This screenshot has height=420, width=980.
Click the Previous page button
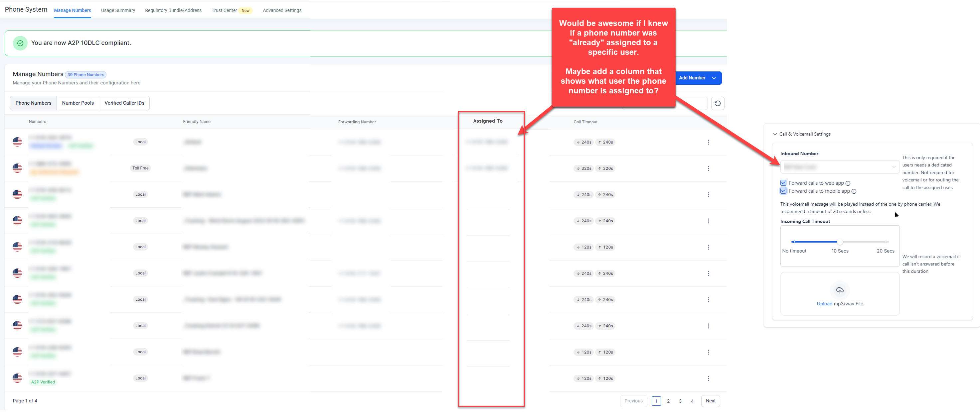pyautogui.click(x=633, y=401)
